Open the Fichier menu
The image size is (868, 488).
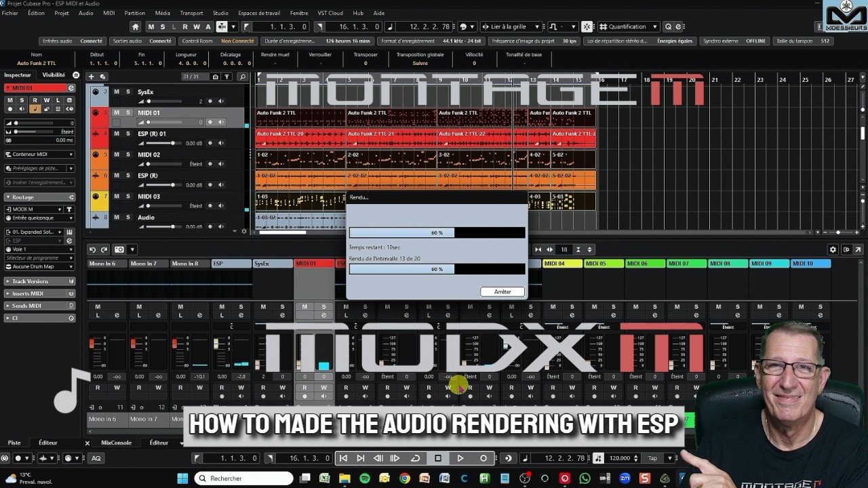coord(10,13)
